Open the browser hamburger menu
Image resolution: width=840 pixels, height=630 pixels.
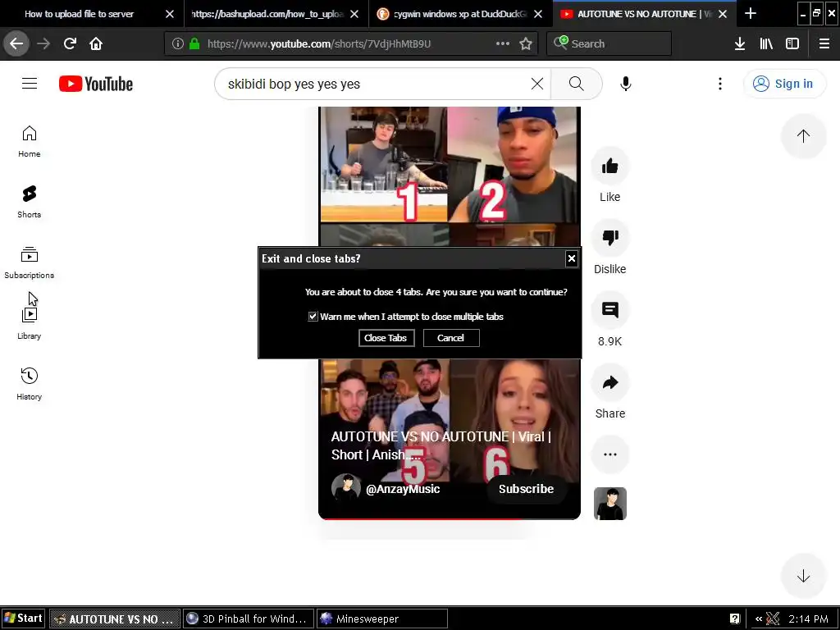tap(824, 44)
